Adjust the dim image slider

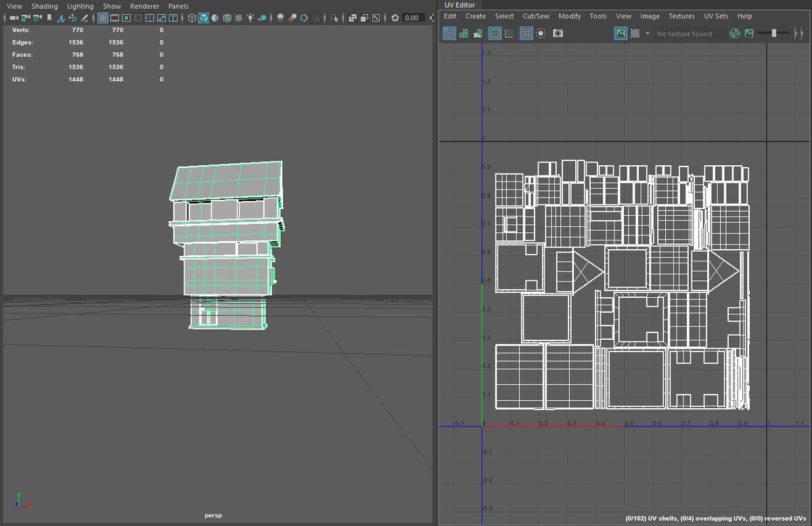tap(774, 33)
